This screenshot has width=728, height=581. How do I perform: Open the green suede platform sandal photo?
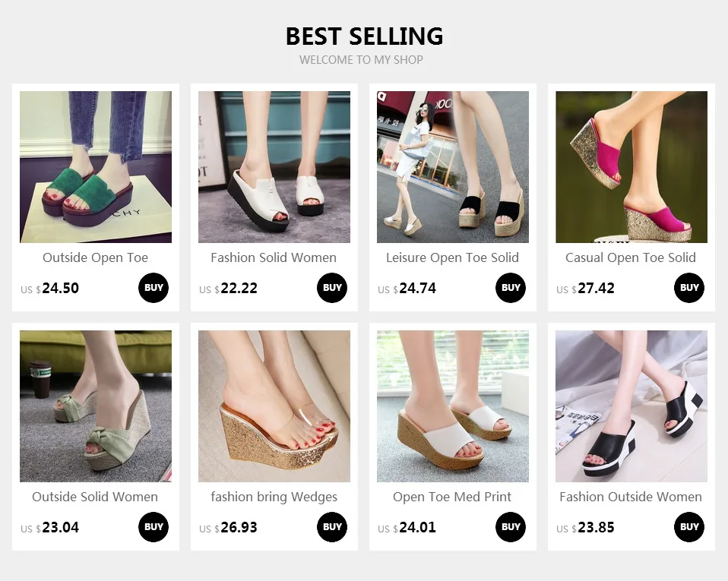(96, 167)
